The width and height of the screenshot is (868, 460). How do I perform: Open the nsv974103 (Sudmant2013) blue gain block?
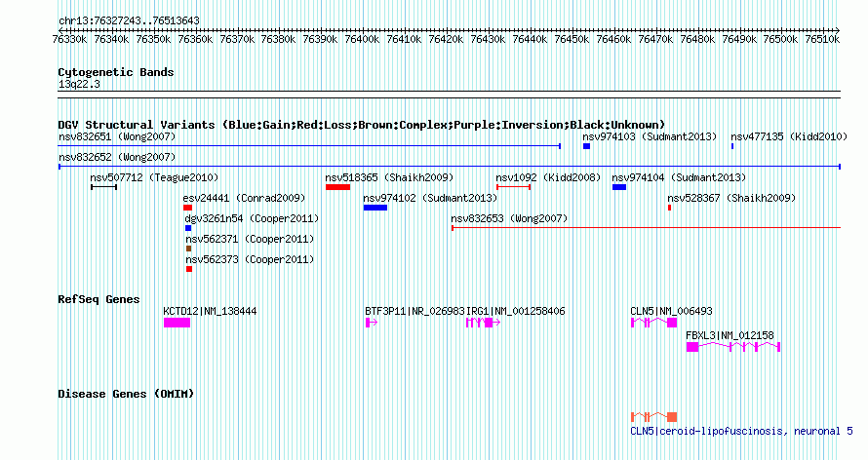click(x=586, y=146)
